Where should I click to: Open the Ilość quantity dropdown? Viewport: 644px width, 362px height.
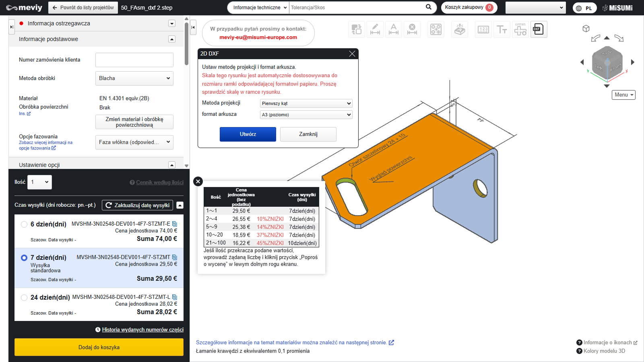39,182
